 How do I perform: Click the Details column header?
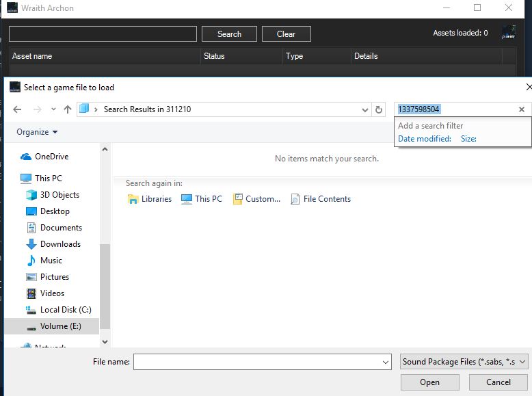(x=427, y=56)
